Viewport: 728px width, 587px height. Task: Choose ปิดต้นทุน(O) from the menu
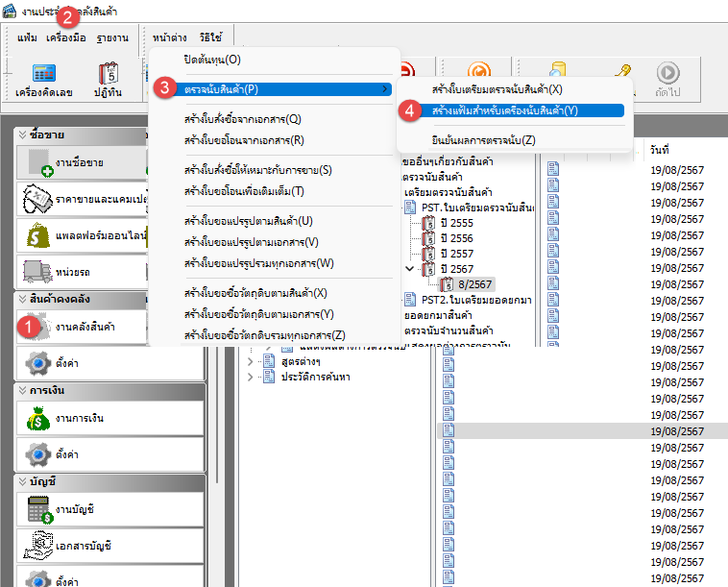coord(212,60)
